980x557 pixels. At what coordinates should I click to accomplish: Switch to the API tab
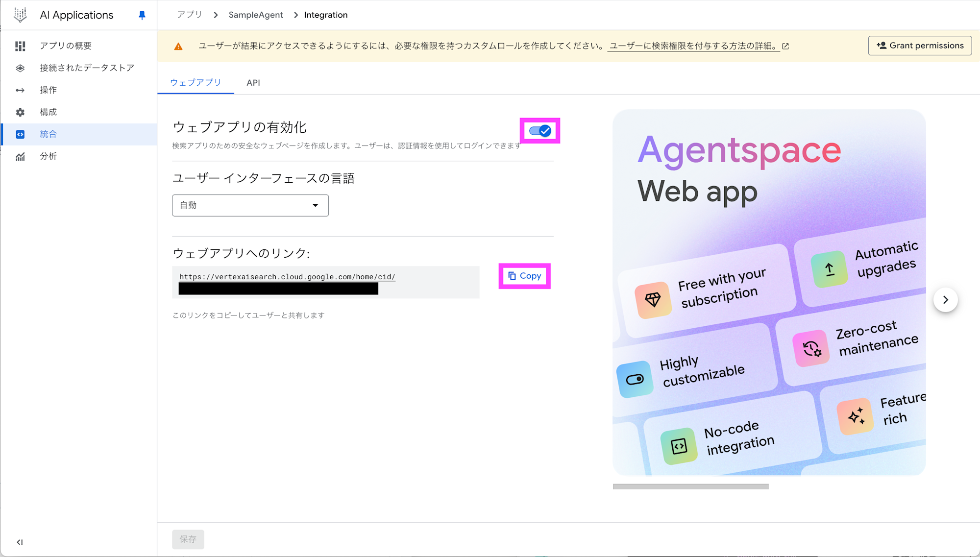253,83
